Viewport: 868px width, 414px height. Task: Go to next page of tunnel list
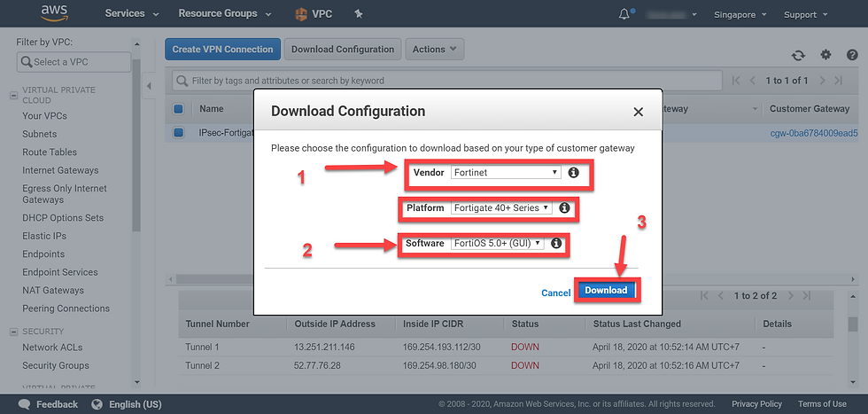coord(790,295)
